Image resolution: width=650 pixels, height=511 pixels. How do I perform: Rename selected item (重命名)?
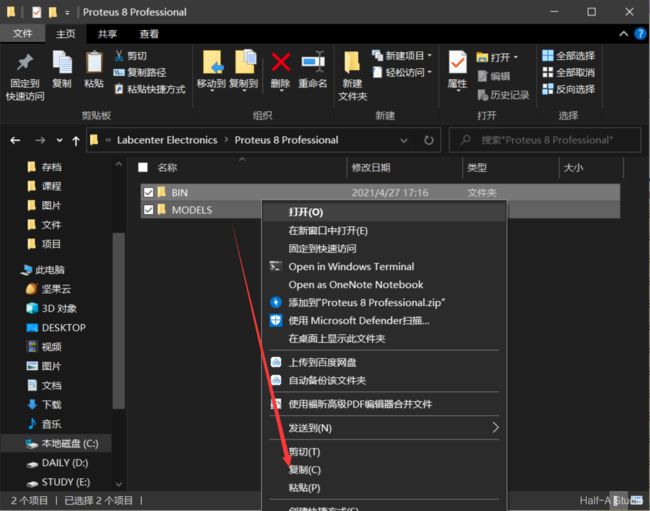coord(313,70)
